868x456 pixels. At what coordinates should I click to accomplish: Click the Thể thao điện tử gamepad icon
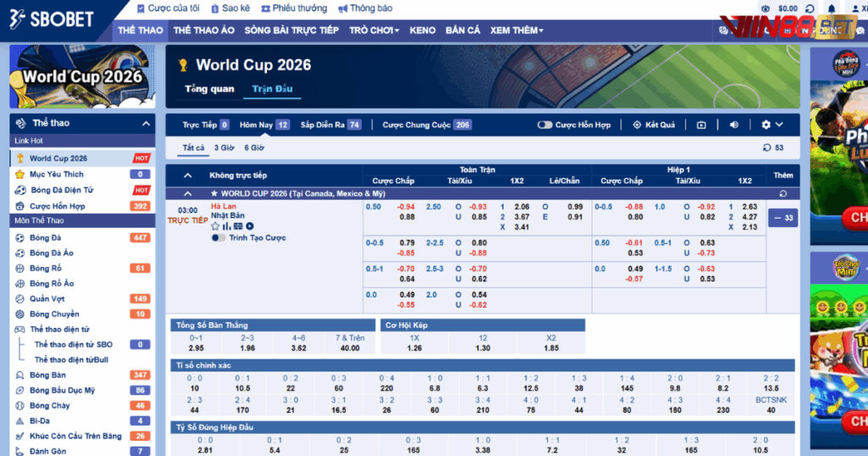pyautogui.click(x=20, y=329)
